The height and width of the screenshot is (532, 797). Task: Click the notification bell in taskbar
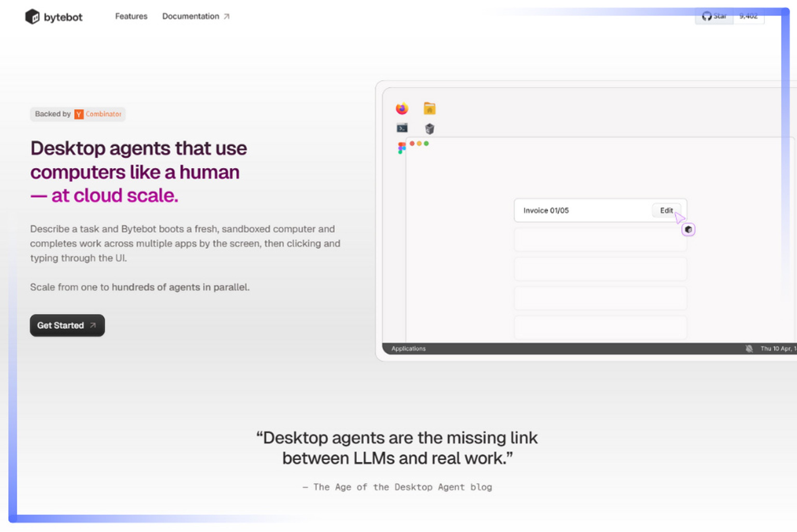(749, 348)
